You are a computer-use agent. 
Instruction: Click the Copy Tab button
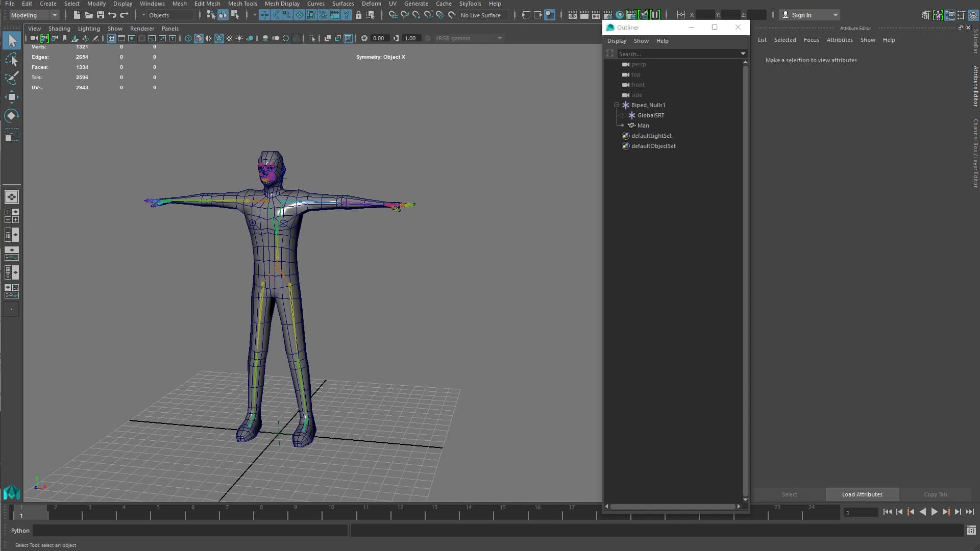click(x=935, y=494)
